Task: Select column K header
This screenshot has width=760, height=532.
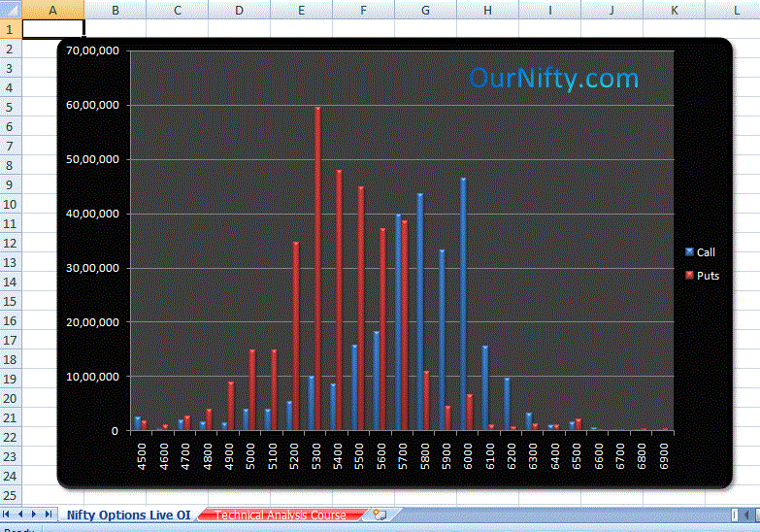Action: point(674,10)
